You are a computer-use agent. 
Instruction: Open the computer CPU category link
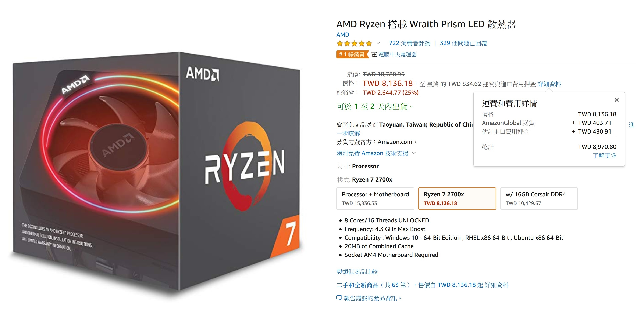click(x=398, y=54)
